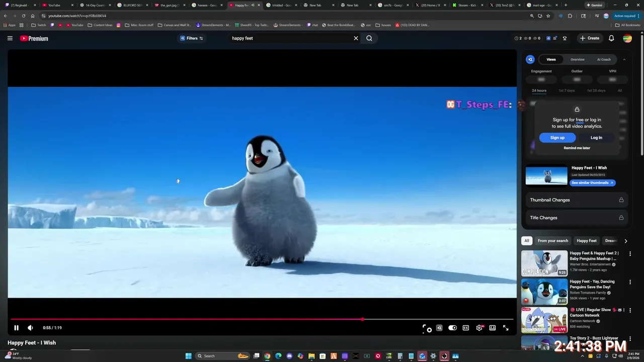Mute the video volume
The image size is (644, 362).
click(30, 328)
